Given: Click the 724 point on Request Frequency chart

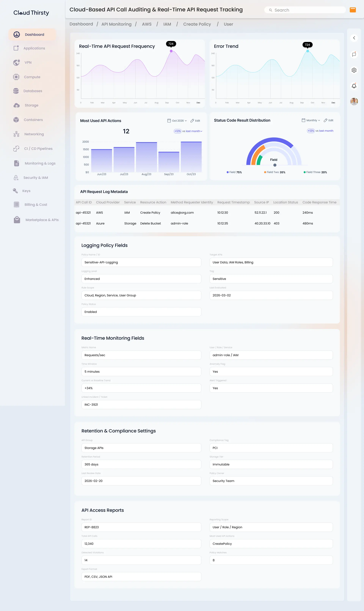Looking at the screenshot, I should (x=171, y=51).
